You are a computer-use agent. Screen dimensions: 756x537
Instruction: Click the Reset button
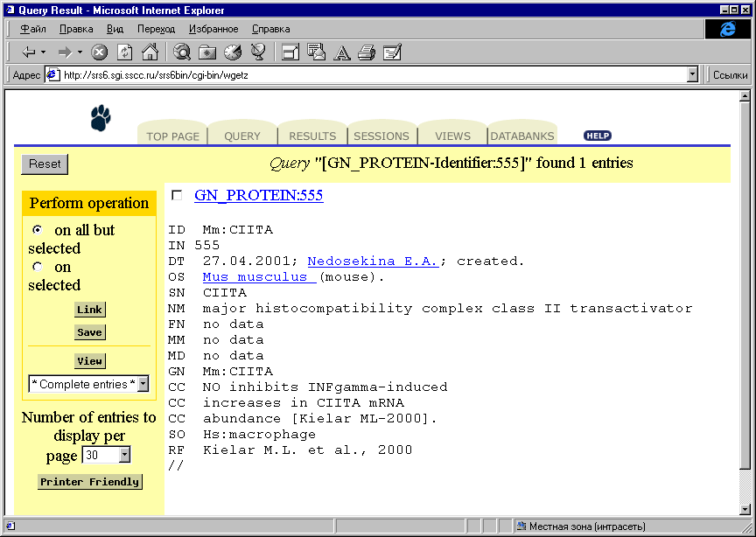coord(45,164)
